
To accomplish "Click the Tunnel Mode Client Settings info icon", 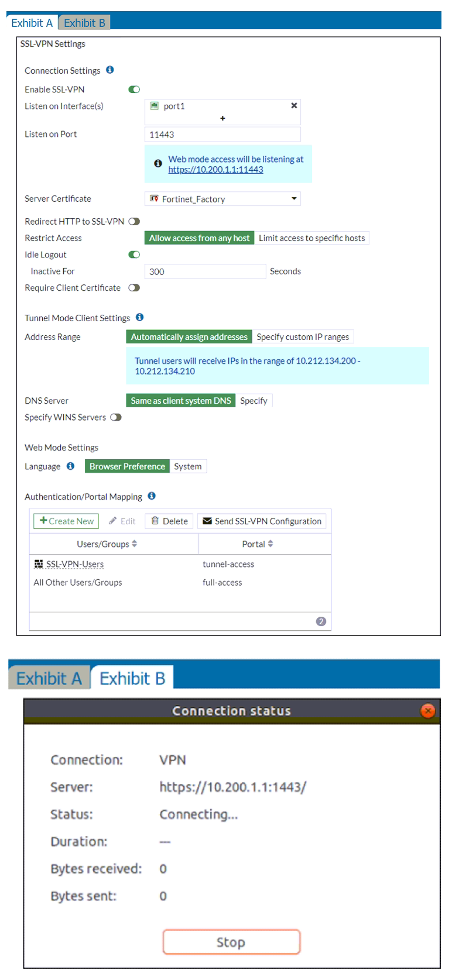I will tap(140, 317).
